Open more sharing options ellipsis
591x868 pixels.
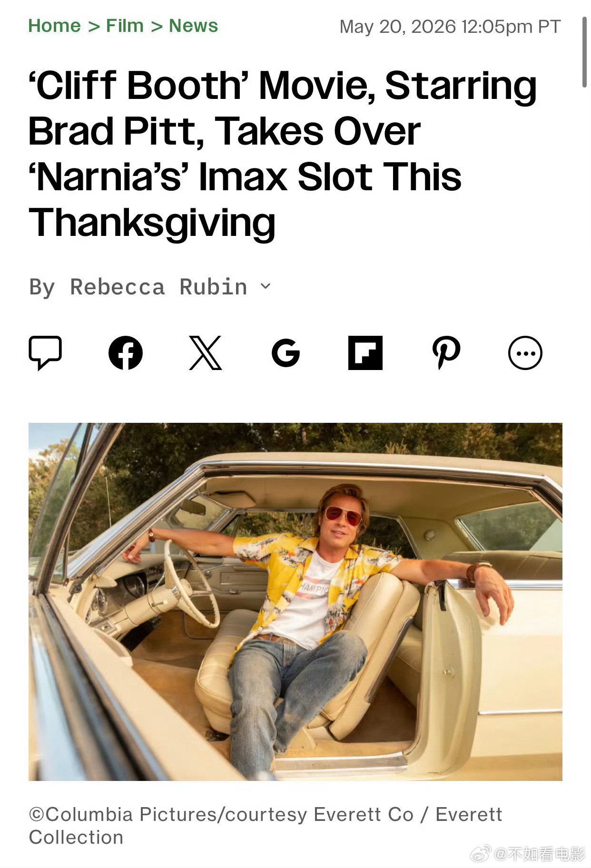coord(525,353)
